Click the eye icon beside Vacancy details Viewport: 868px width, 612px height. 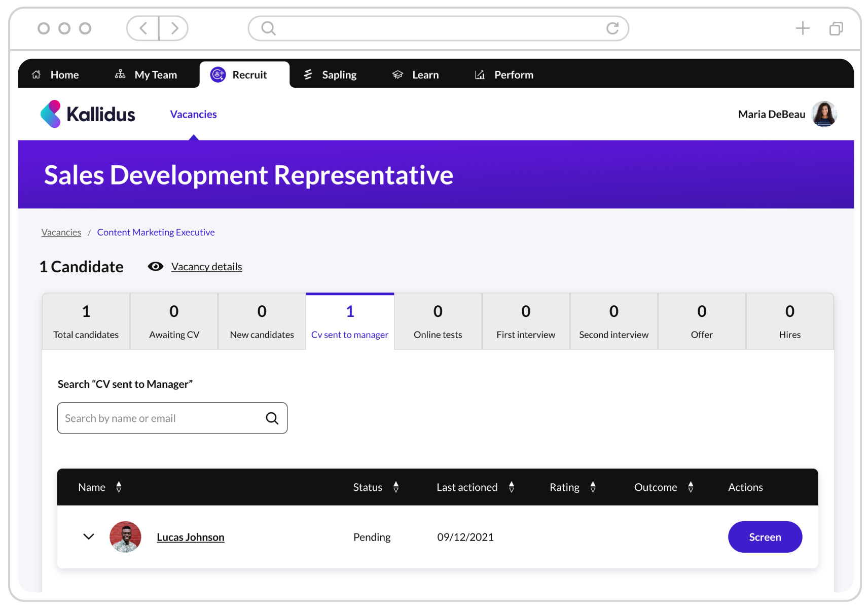tap(156, 267)
